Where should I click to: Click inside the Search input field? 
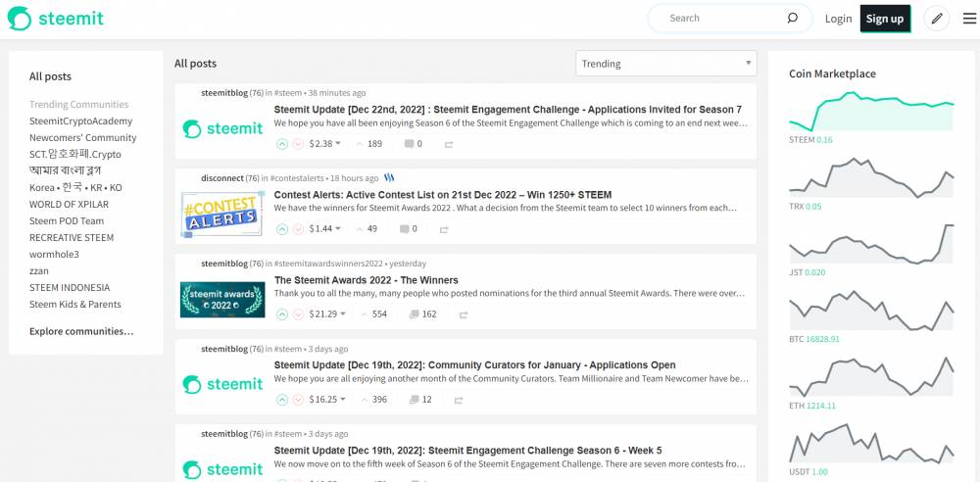point(722,19)
